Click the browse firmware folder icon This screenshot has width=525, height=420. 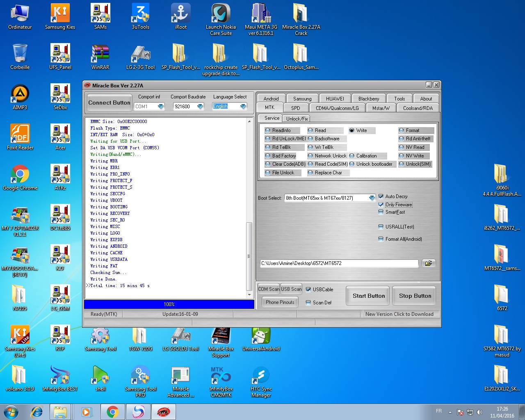click(x=429, y=263)
